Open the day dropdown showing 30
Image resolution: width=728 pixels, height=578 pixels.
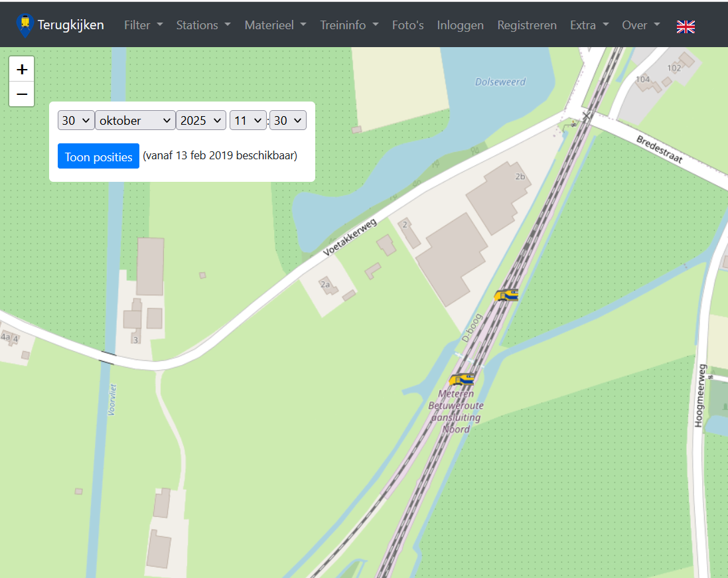tap(76, 121)
